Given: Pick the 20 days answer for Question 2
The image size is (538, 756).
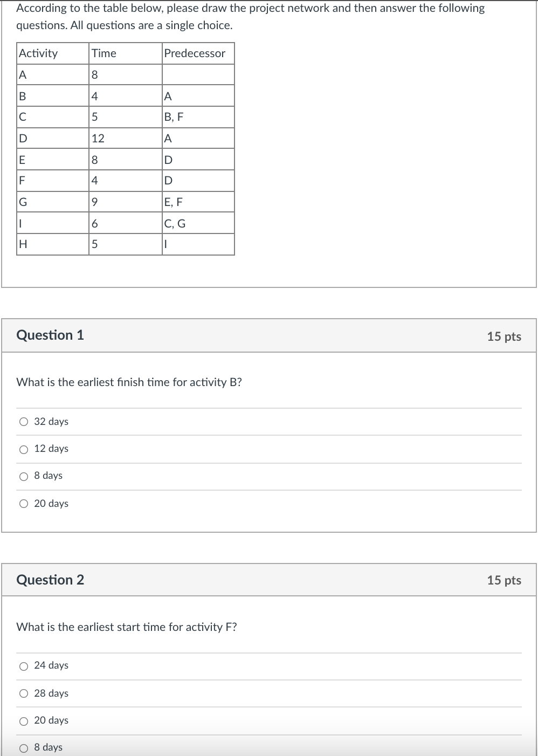Looking at the screenshot, I should coord(24,721).
